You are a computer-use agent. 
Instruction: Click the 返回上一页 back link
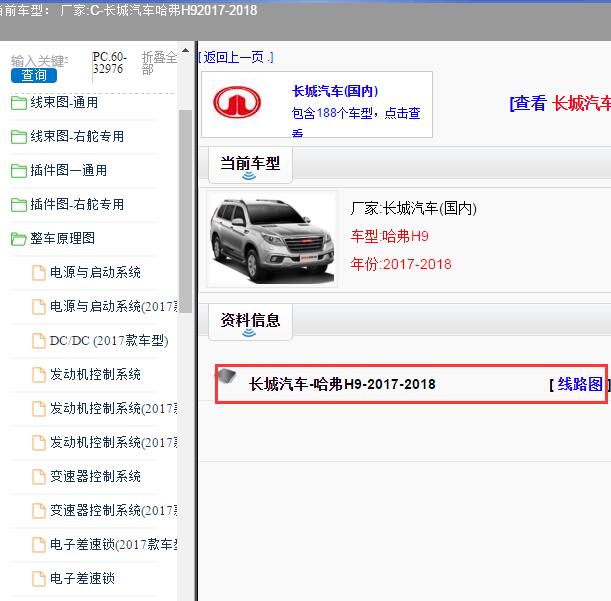pyautogui.click(x=236, y=57)
